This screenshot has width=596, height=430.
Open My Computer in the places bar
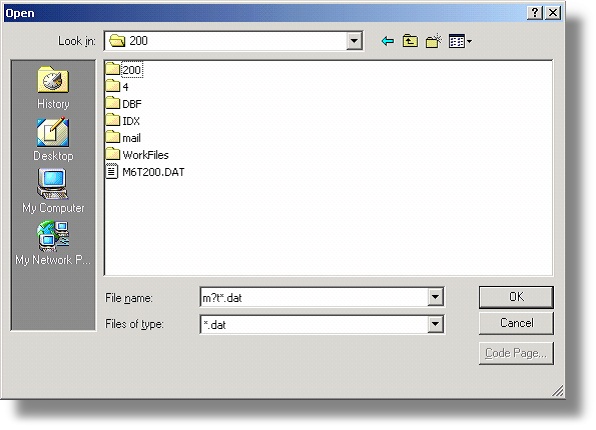(x=53, y=191)
